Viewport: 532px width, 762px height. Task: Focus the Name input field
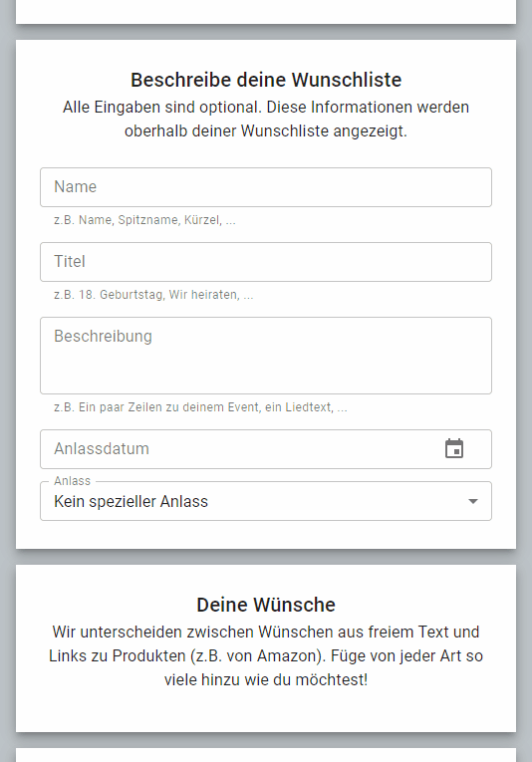pyautogui.click(x=266, y=187)
